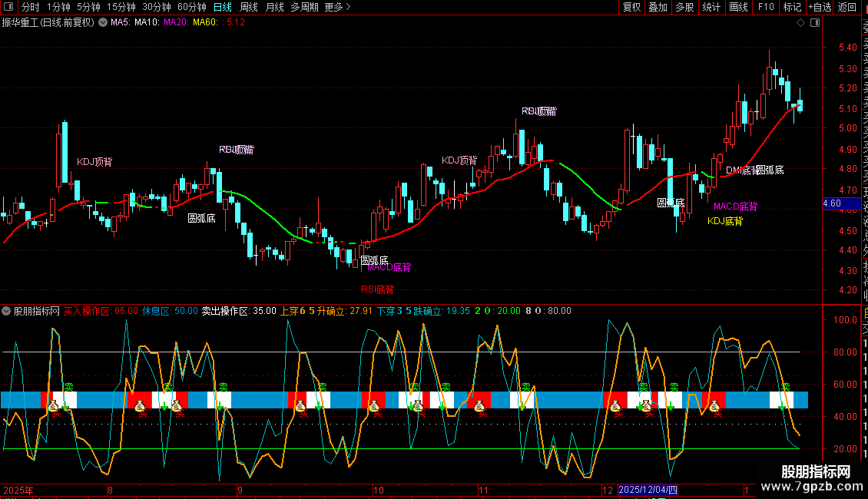The image size is (868, 499).
Task: Select the 60分钟 period tab
Action: pos(192,7)
